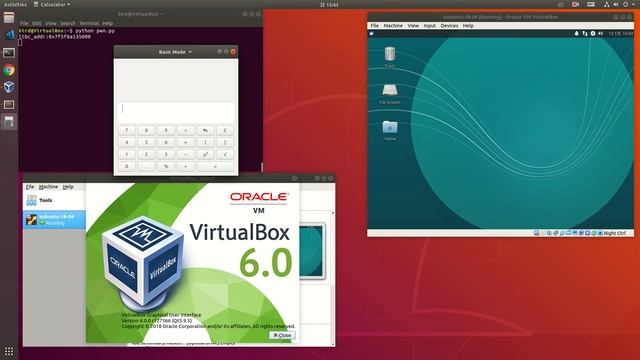Click the top bar clock
640x360 pixels.
coord(329,4)
